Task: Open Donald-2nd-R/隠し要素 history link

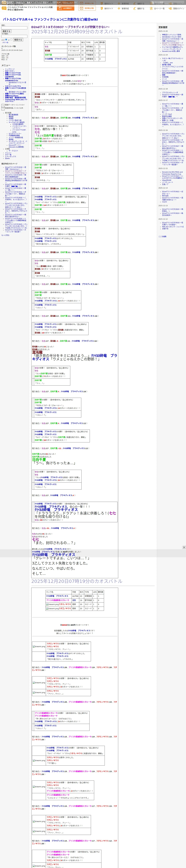Action: [x=171, y=51]
